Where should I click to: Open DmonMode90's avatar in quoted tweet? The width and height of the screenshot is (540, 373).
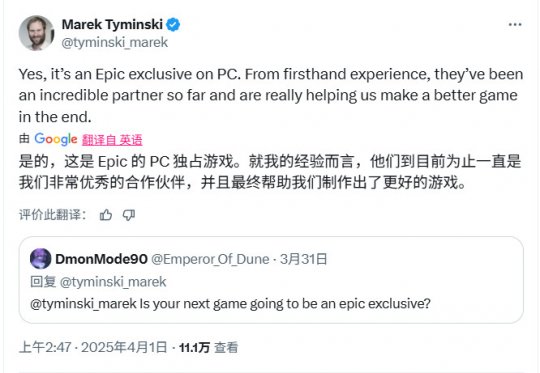[41, 259]
